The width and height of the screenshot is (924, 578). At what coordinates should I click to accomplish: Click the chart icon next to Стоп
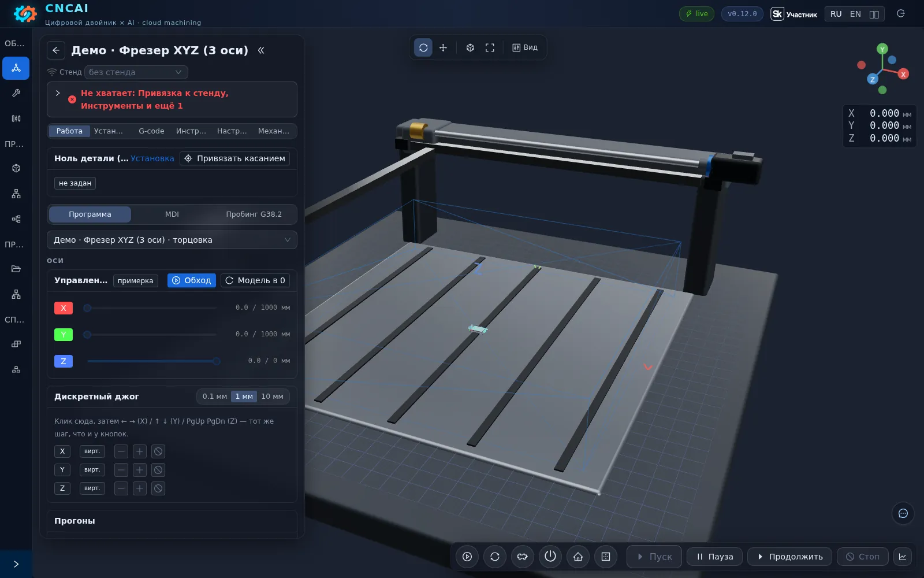coord(903,557)
